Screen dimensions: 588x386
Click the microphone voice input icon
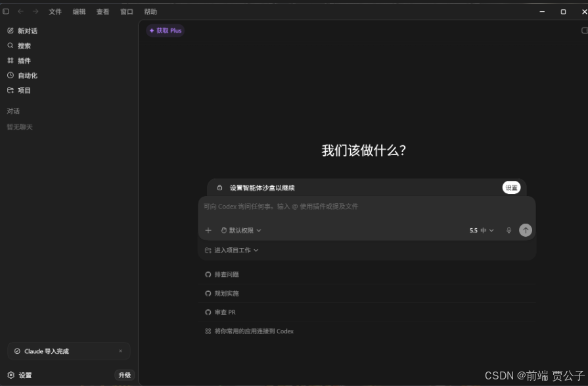[509, 230]
